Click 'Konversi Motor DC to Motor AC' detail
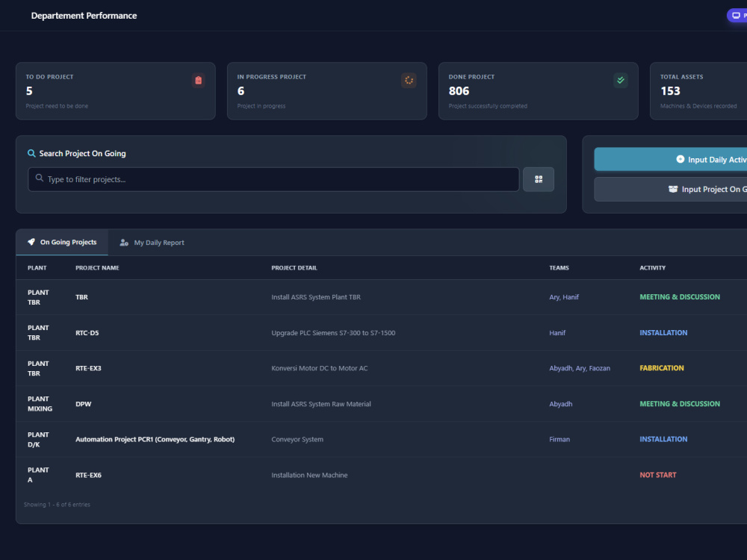Screen dimensions: 747x560 [x=319, y=368]
